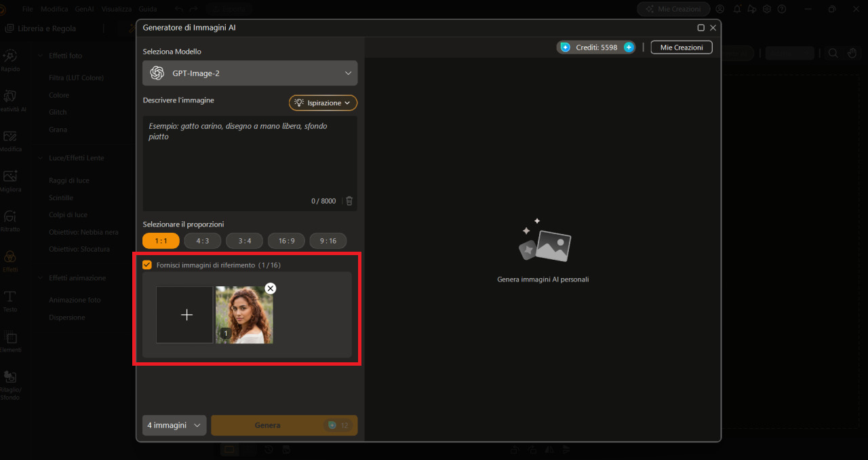The width and height of the screenshot is (868, 460).
Task: Select the 9:16 aspect ratio
Action: pos(328,241)
